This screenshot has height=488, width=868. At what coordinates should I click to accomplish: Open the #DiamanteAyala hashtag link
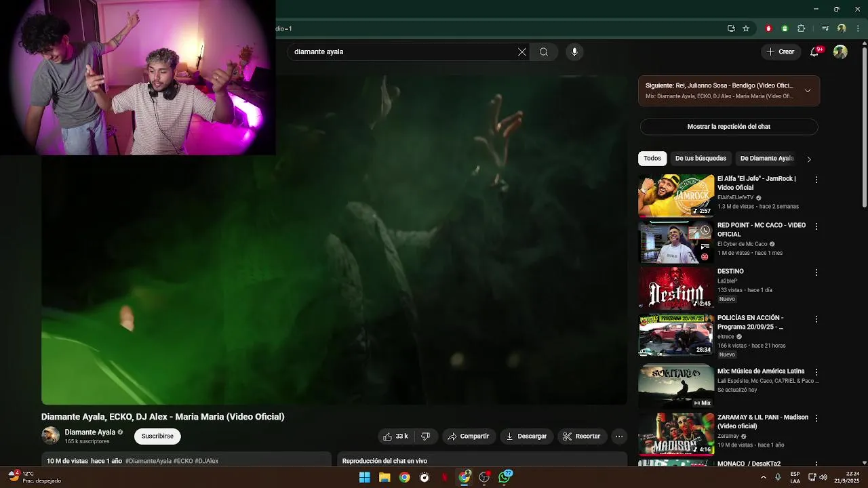(149, 461)
